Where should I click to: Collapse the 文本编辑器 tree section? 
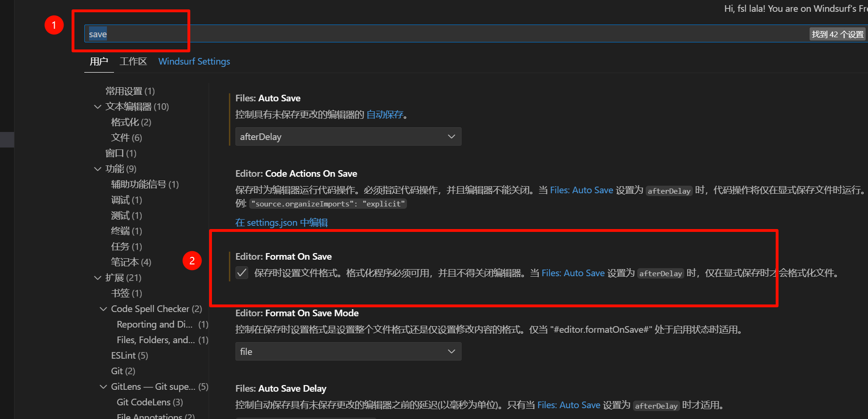click(97, 107)
